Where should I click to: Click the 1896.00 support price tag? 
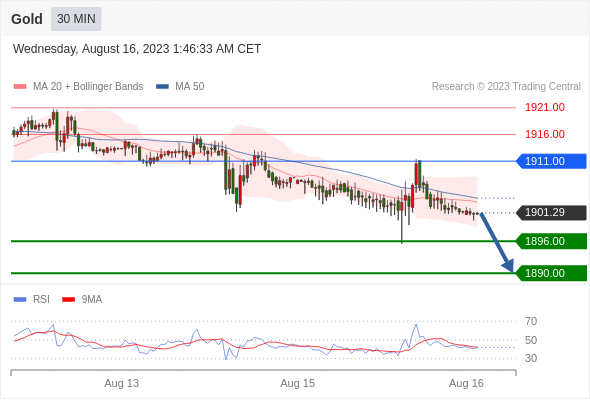point(551,241)
